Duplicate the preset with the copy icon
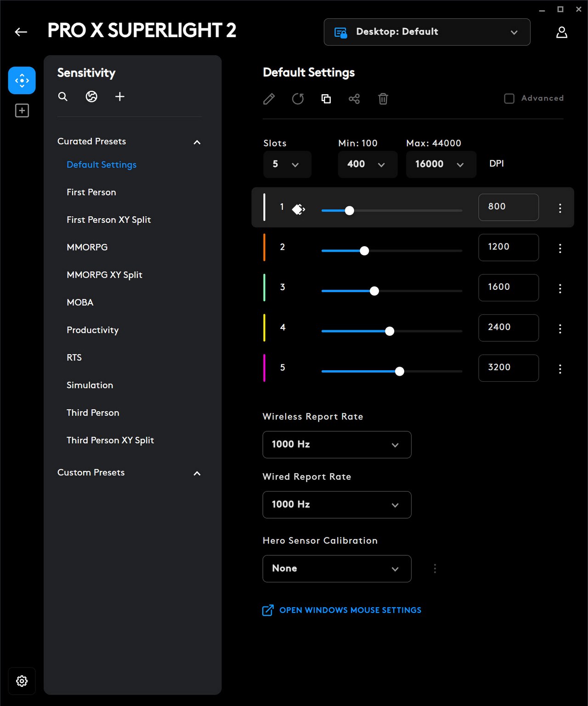This screenshot has height=706, width=588. pos(326,99)
